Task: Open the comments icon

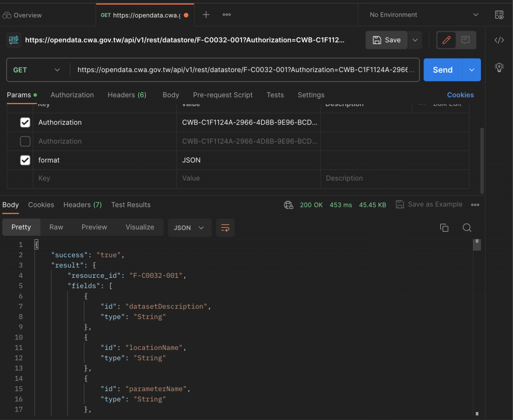Action: click(x=465, y=40)
